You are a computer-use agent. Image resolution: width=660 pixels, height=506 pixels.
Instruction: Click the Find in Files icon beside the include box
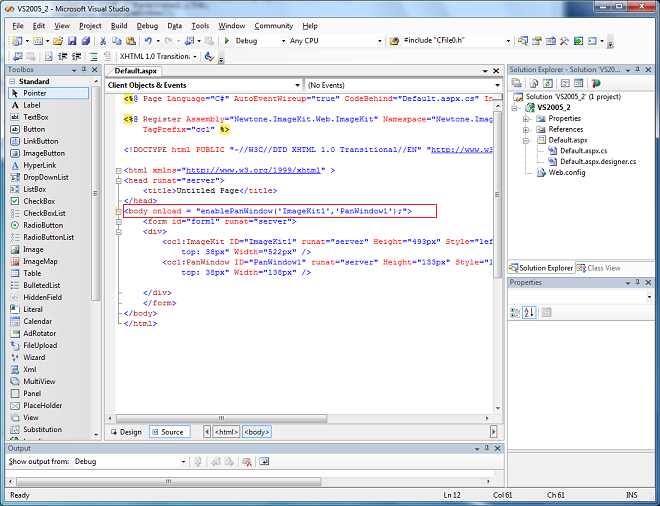[x=394, y=41]
